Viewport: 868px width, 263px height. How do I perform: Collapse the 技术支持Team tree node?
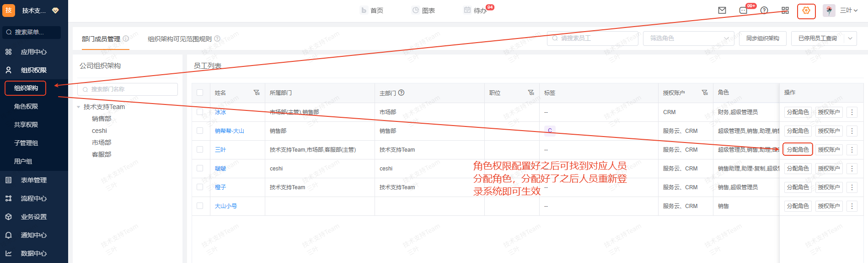(79, 107)
